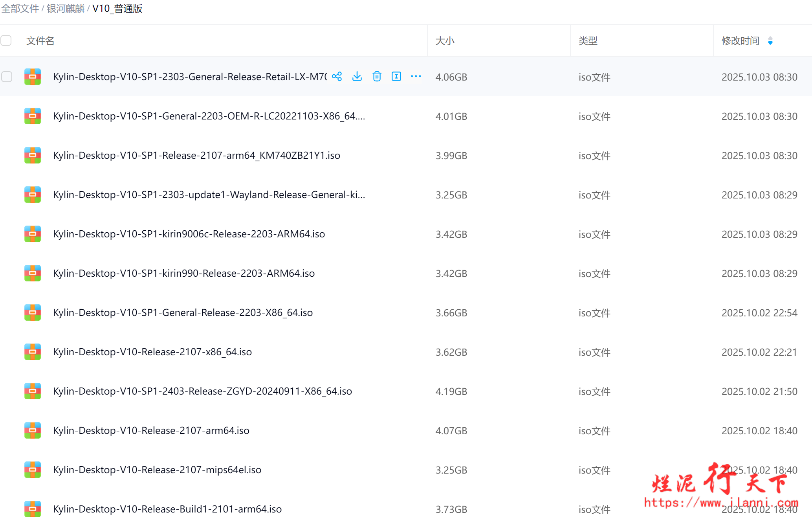Sort by size column header
Image resolution: width=812 pixels, height=518 pixels.
click(445, 41)
